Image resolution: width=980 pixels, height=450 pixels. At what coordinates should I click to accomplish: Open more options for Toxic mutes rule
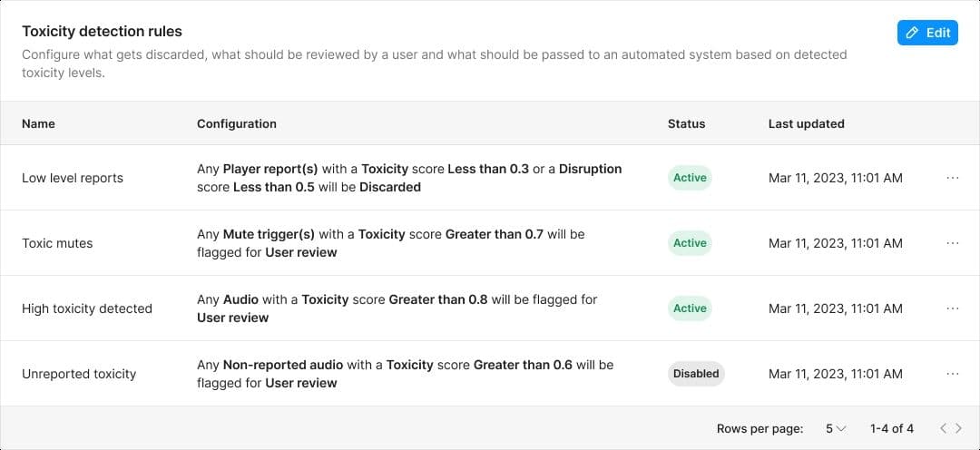pyautogui.click(x=952, y=243)
